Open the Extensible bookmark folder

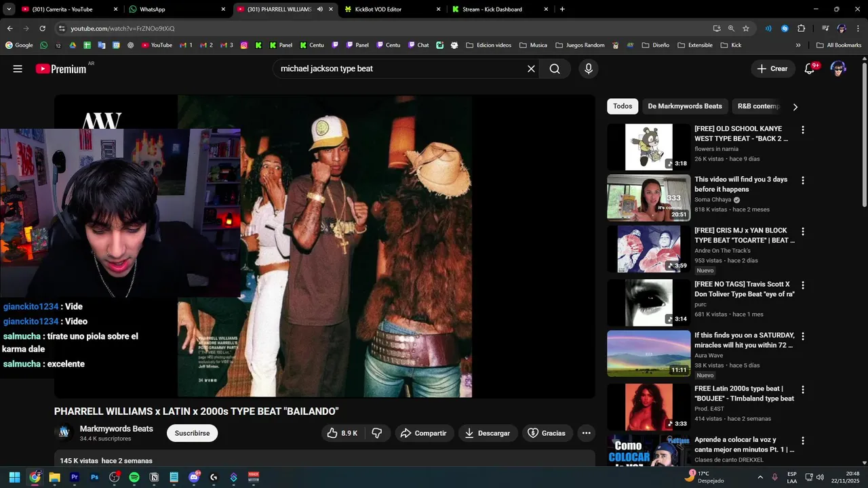(694, 45)
